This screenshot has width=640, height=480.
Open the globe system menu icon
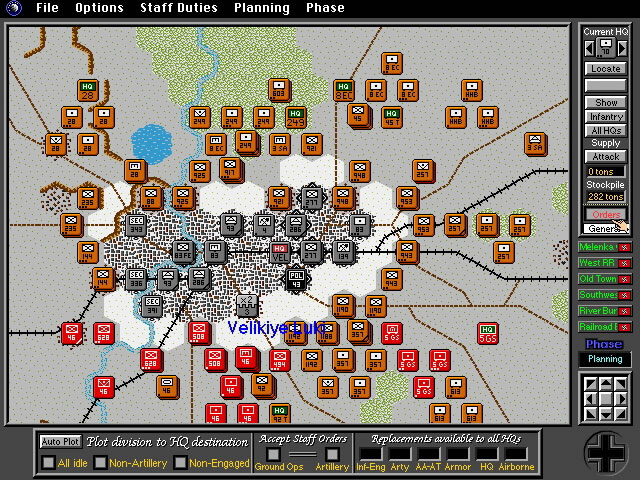14,8
